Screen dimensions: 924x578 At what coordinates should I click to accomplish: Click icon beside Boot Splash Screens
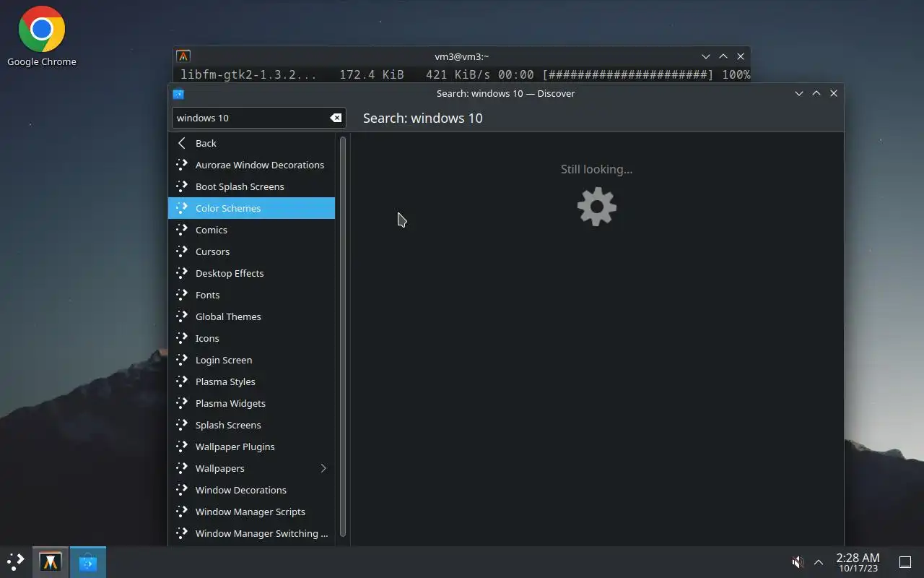pos(182,186)
